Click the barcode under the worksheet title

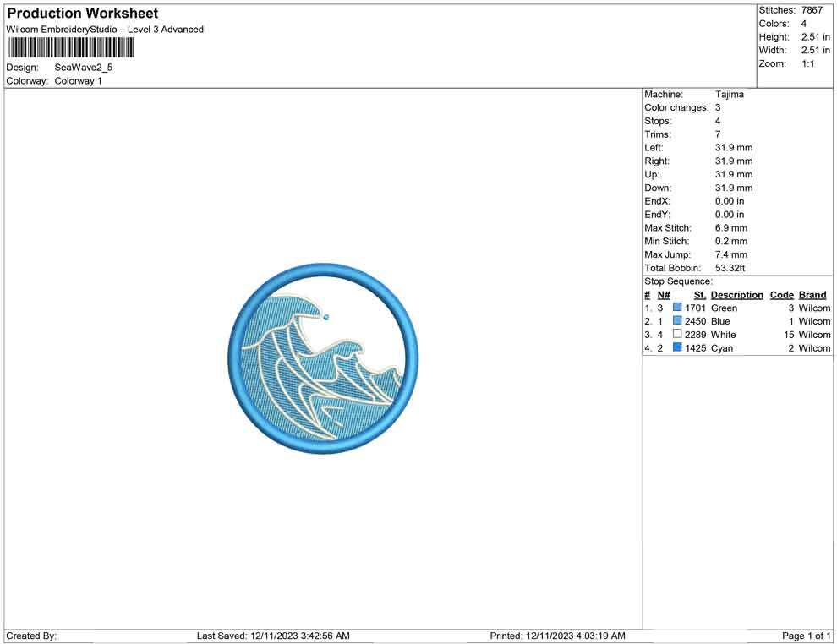click(x=71, y=48)
